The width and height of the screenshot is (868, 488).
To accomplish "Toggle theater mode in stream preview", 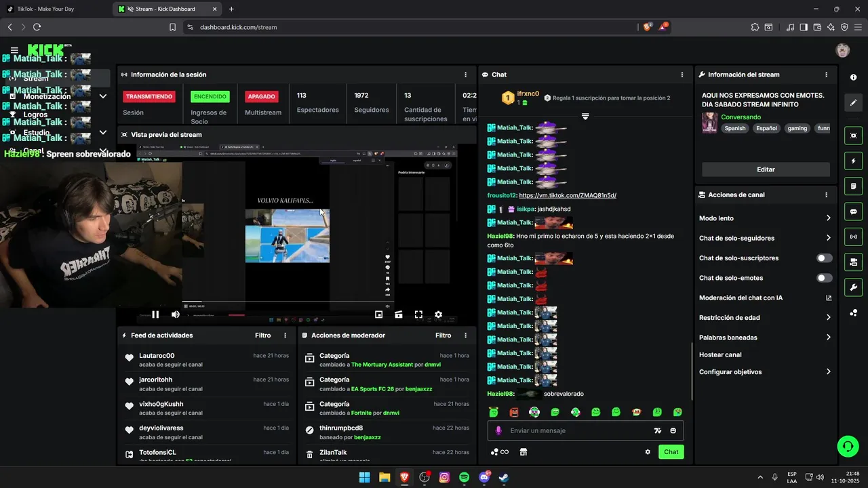I will click(x=399, y=314).
